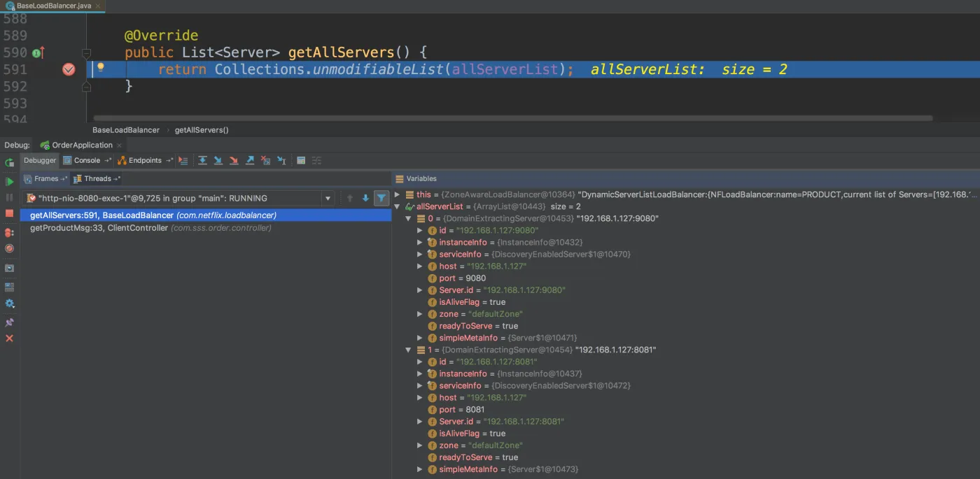The height and width of the screenshot is (479, 980).
Task: Click the Run to Cursor icon
Action: pos(281,161)
